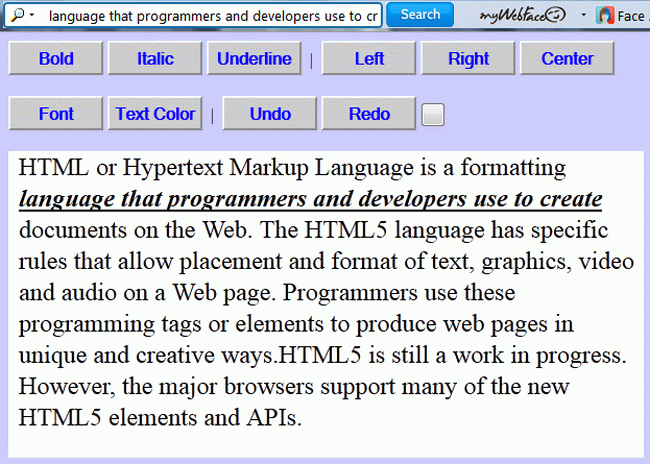The width and height of the screenshot is (650, 464).
Task: Open the Font chooser button
Action: pyautogui.click(x=56, y=114)
